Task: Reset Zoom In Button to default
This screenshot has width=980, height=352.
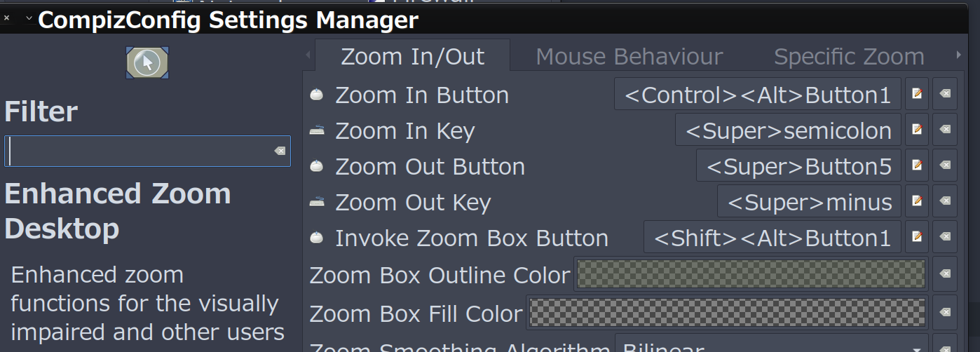Action: (945, 94)
